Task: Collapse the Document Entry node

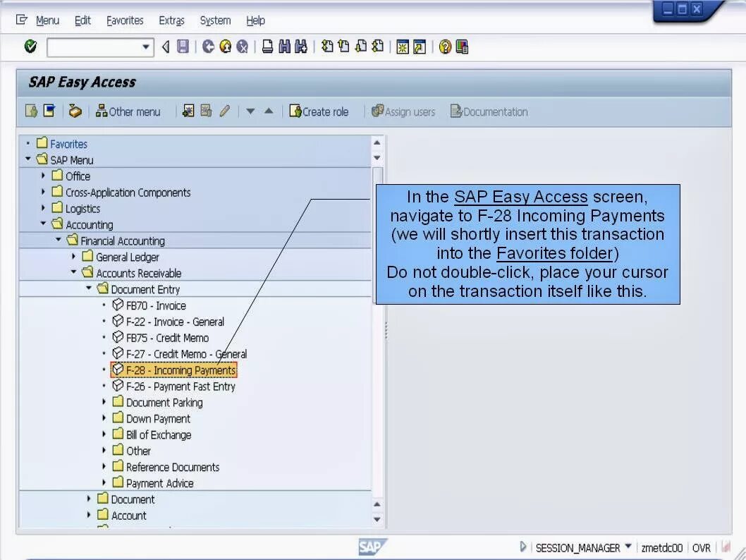Action: click(89, 288)
